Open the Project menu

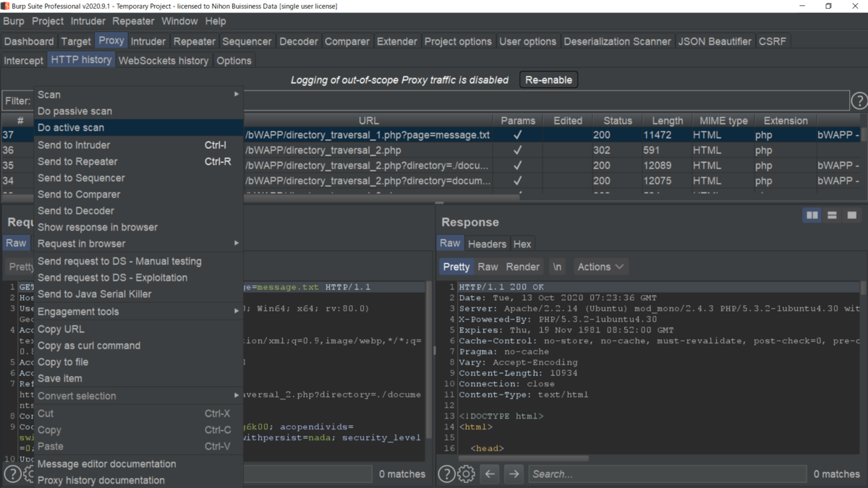tap(48, 22)
